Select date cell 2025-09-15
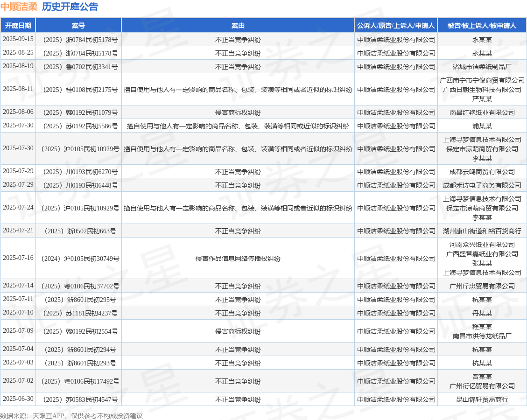 click(18, 39)
